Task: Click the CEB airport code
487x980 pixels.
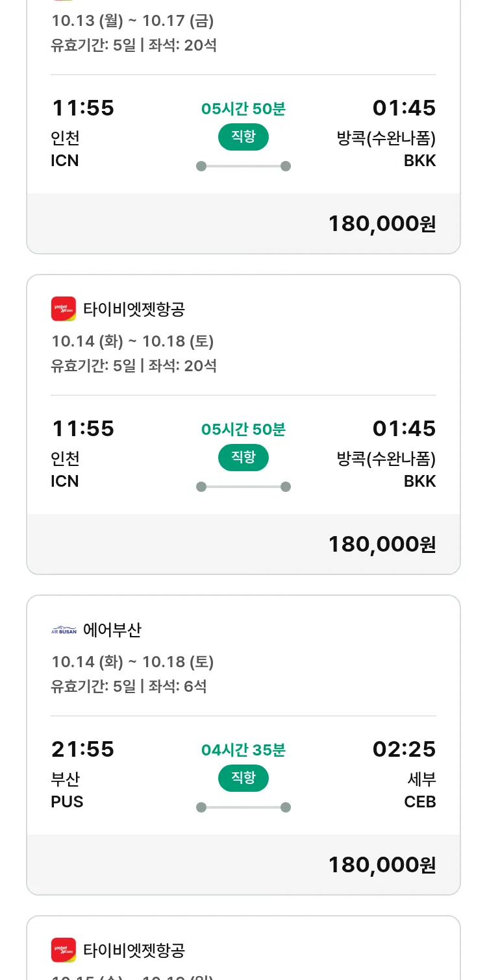Action: pos(420,802)
